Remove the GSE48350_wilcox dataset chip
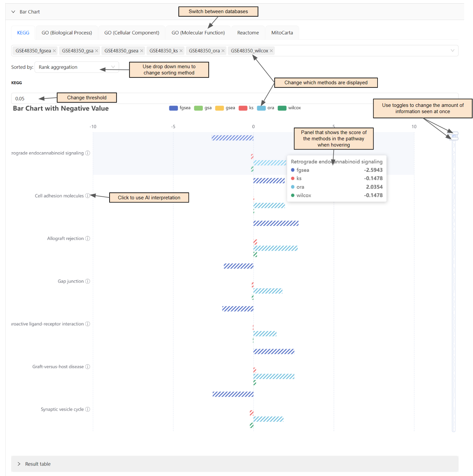 click(x=271, y=50)
